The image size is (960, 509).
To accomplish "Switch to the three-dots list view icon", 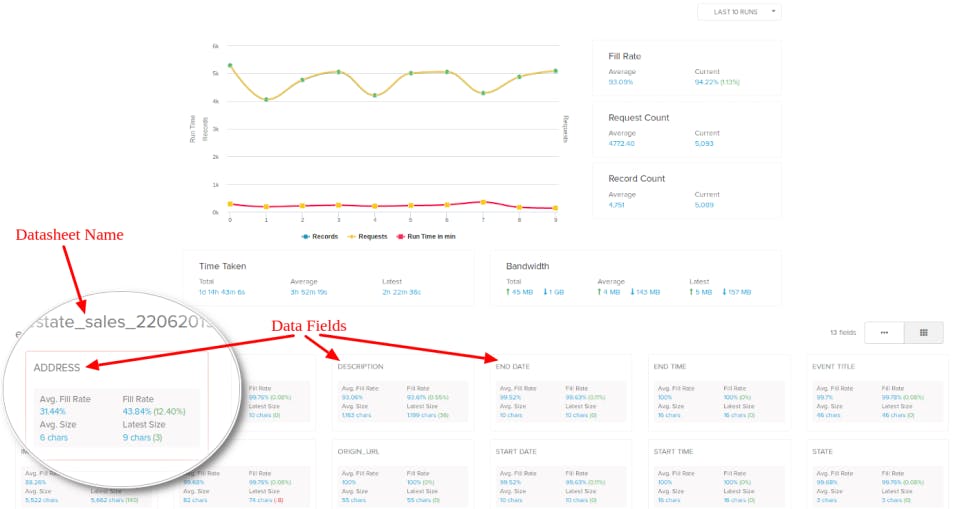I will (x=884, y=333).
